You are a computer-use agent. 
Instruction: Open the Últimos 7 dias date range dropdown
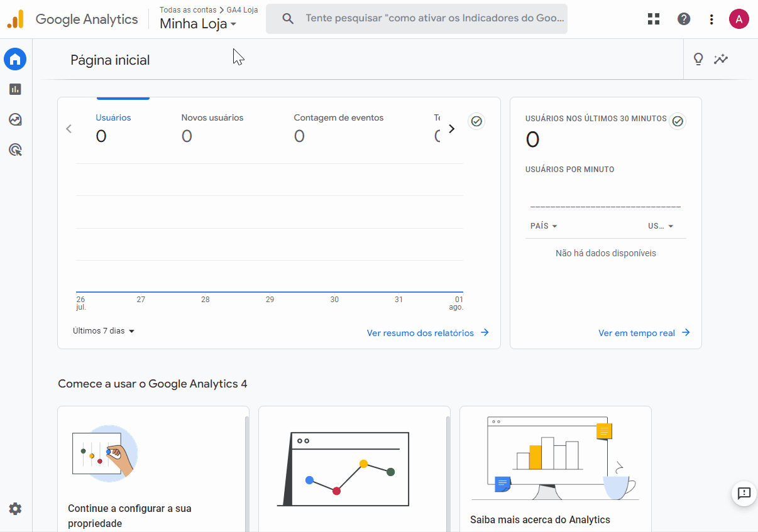104,331
